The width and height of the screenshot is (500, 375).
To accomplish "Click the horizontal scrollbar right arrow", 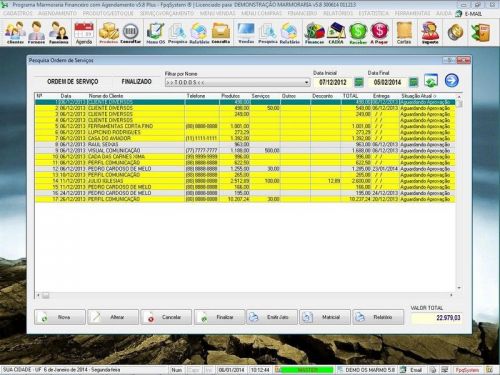I will pos(451,295).
